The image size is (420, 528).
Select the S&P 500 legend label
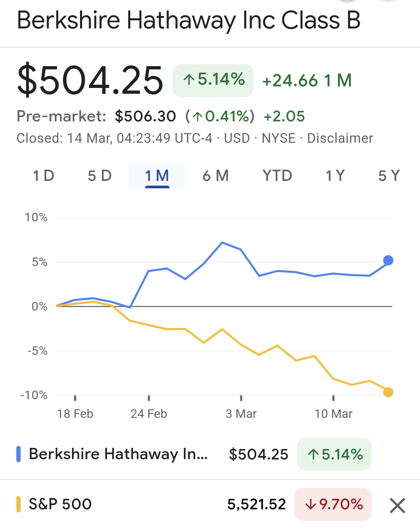[60, 504]
